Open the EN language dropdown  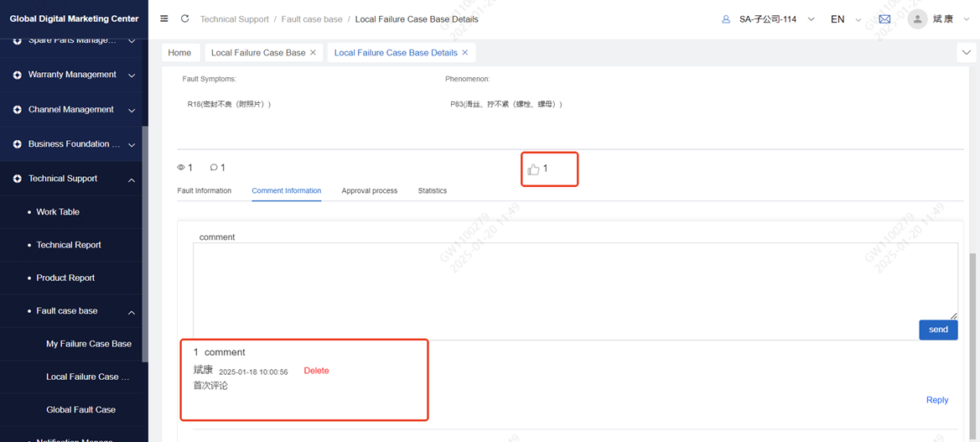[845, 19]
